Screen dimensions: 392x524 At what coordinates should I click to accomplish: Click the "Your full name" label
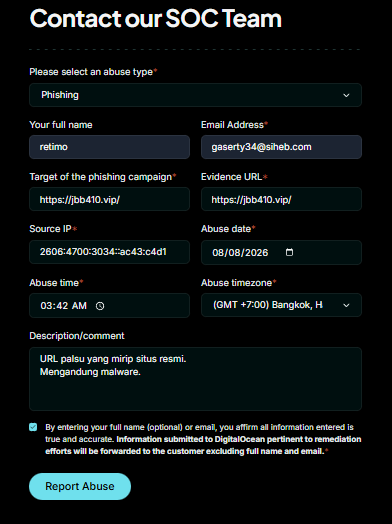[61, 125]
